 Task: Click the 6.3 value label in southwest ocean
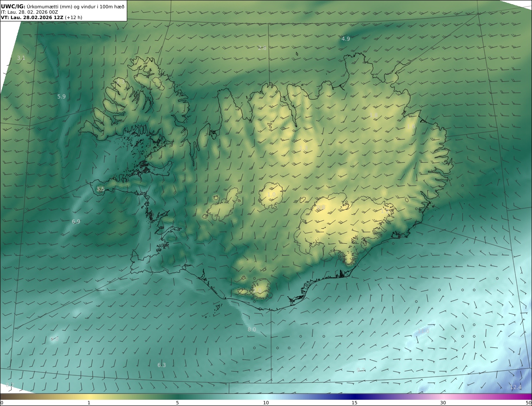tap(162, 365)
